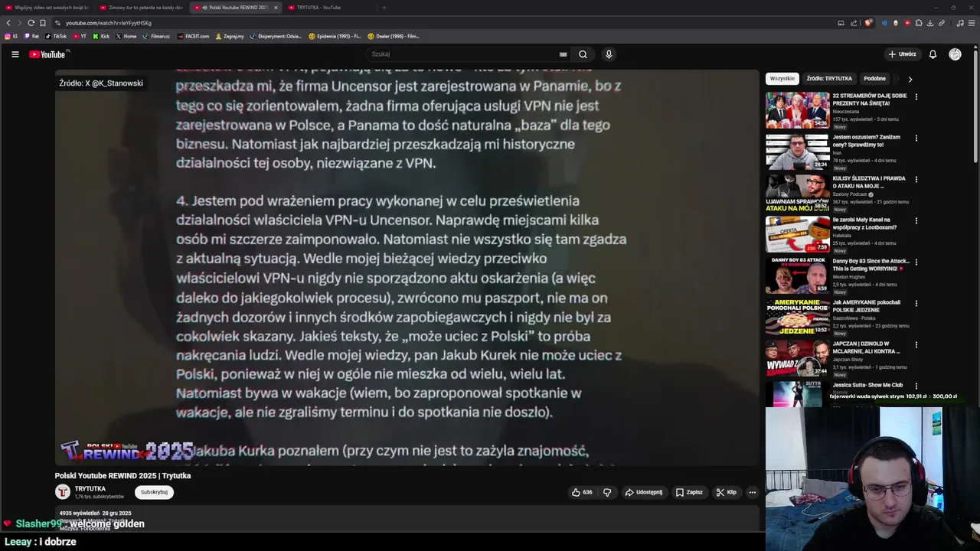Open video title Danny Boy 83 Since the Attack

pos(871,265)
